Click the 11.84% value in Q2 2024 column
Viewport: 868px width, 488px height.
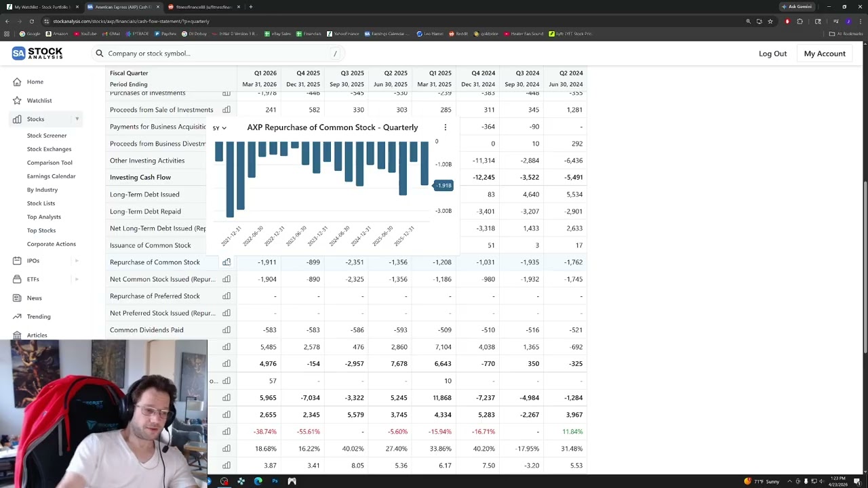pyautogui.click(x=572, y=432)
